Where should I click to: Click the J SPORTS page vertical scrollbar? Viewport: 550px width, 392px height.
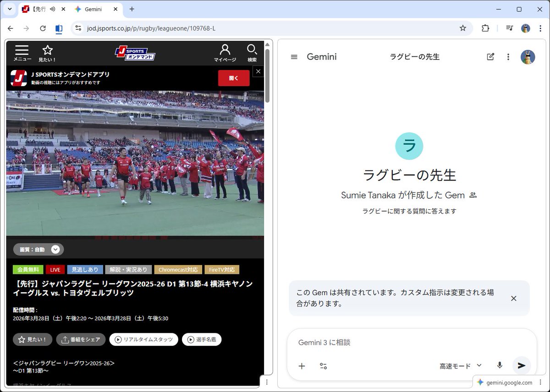(x=267, y=75)
